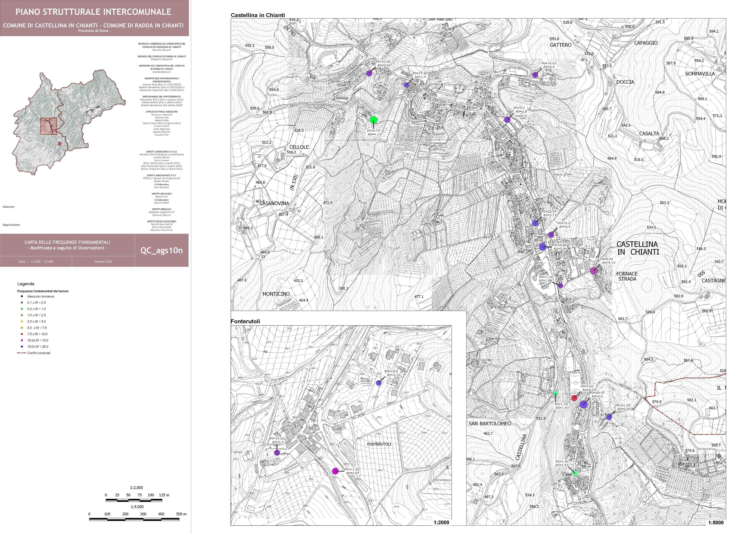Click the marker labeled F0=11.6 A0=1.88
The image size is (756, 534).
pyautogui.click(x=560, y=285)
